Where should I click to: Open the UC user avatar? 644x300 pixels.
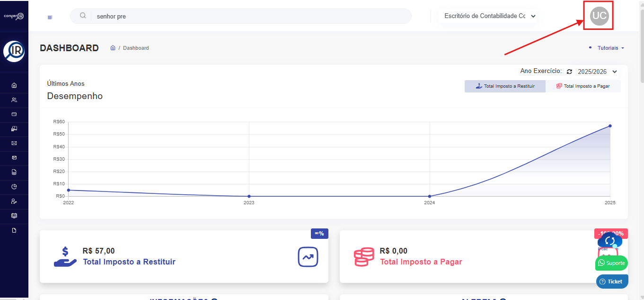599,16
